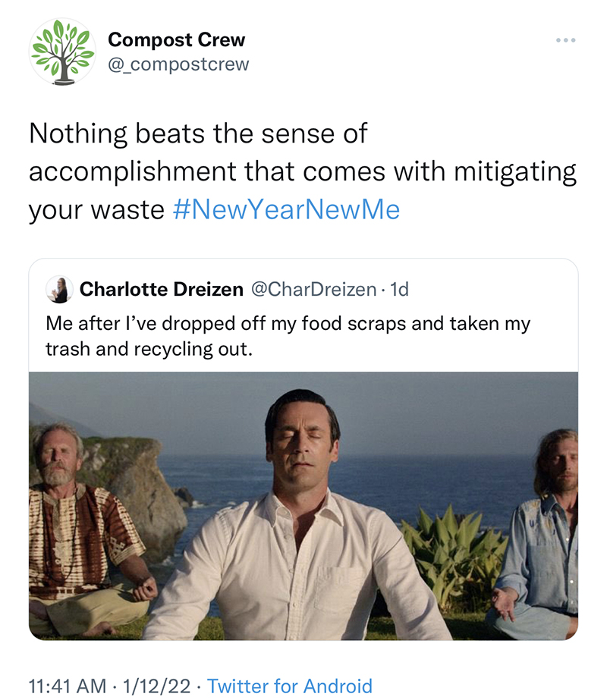Open the @CharDreizen handle
Viewport: 607px width, 700px height.
click(313, 289)
